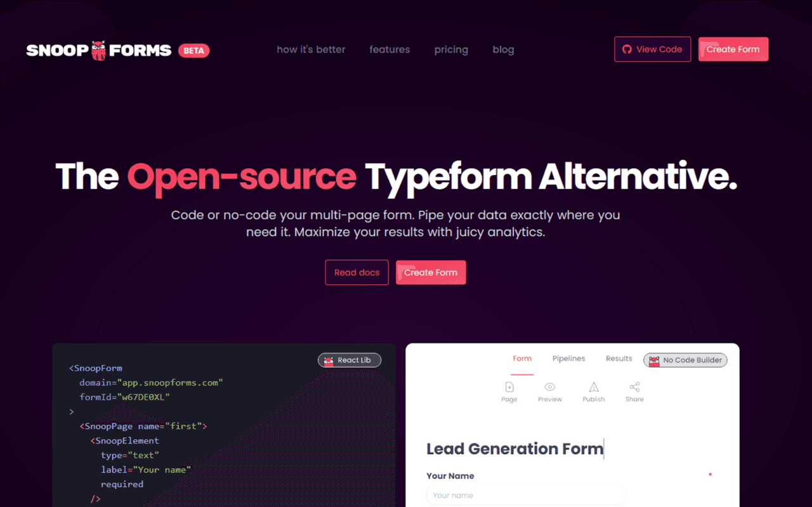This screenshot has height=507, width=812.
Task: Go to the features section
Action: pyautogui.click(x=390, y=49)
